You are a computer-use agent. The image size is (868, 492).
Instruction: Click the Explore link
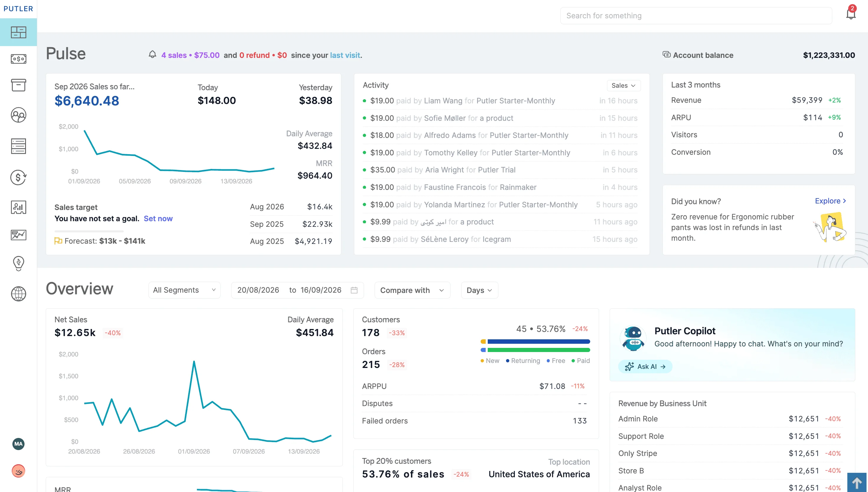830,201
